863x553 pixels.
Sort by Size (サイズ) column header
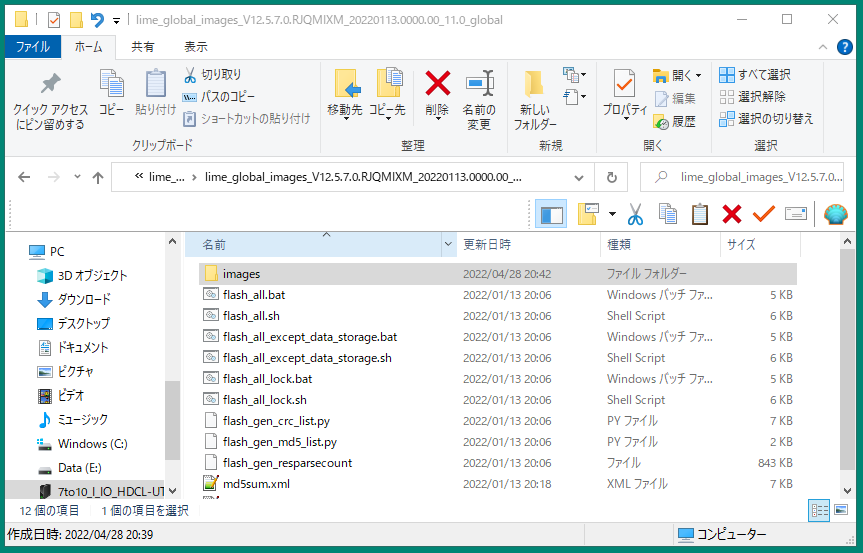760,245
